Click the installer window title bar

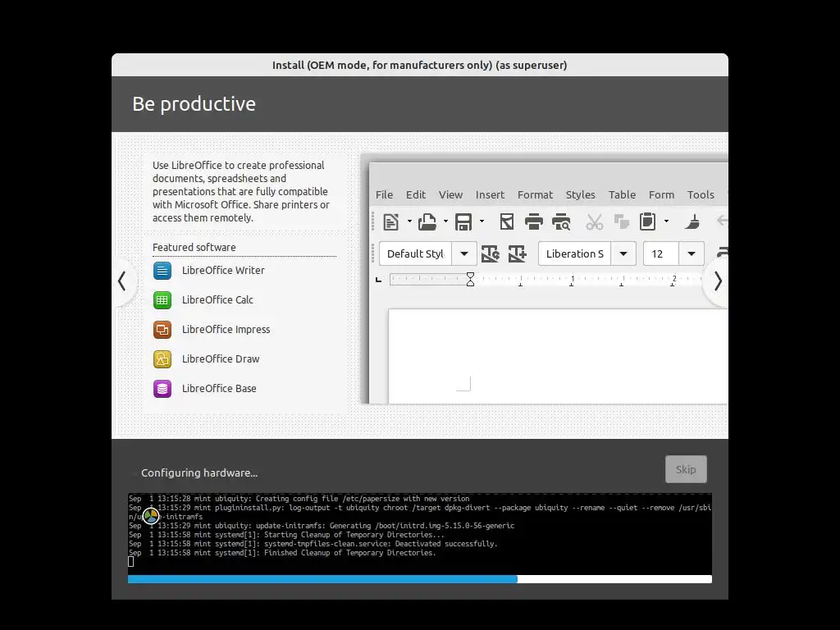(420, 65)
